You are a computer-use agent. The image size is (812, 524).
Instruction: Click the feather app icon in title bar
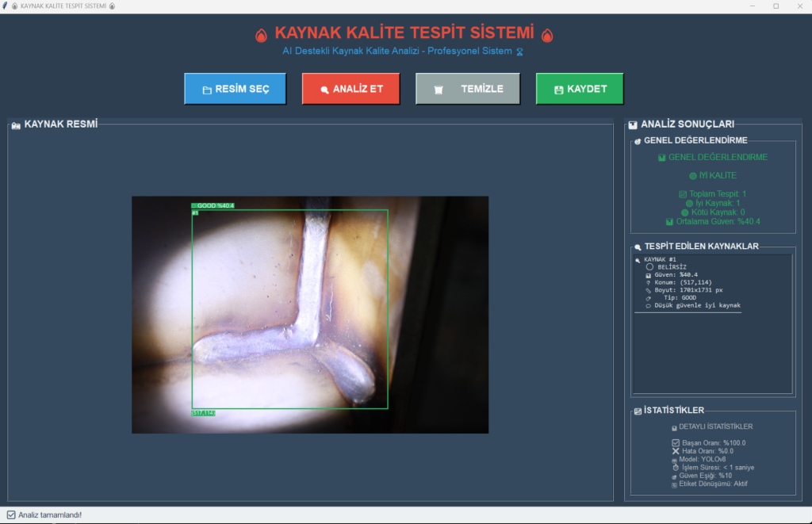pos(6,6)
